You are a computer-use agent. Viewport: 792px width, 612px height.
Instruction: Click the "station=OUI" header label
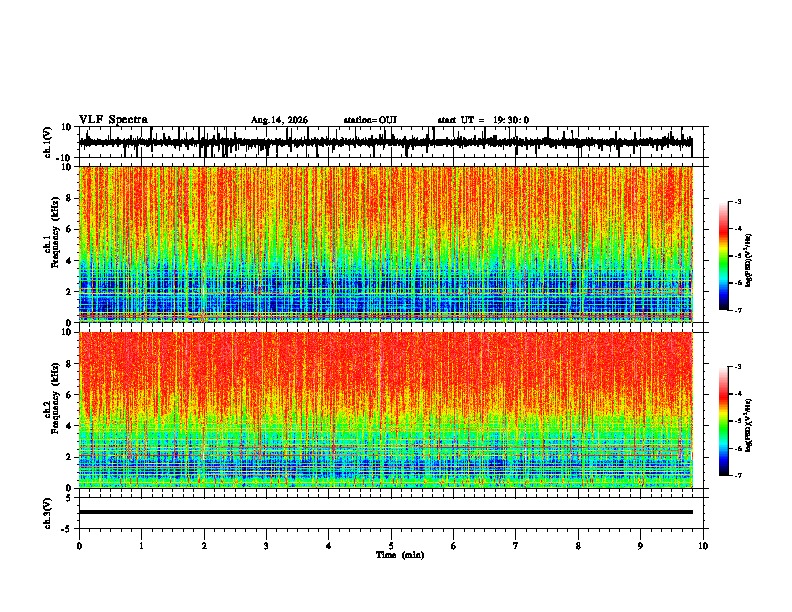pos(370,120)
